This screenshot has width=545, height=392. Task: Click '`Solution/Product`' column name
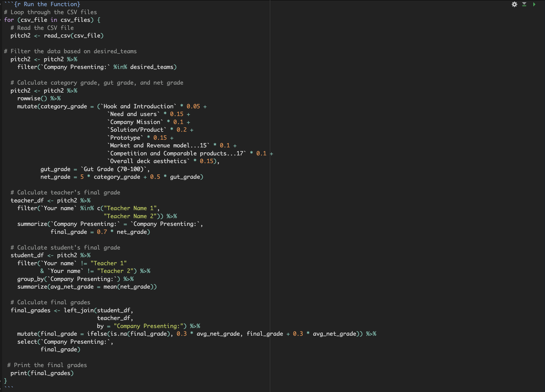(137, 130)
